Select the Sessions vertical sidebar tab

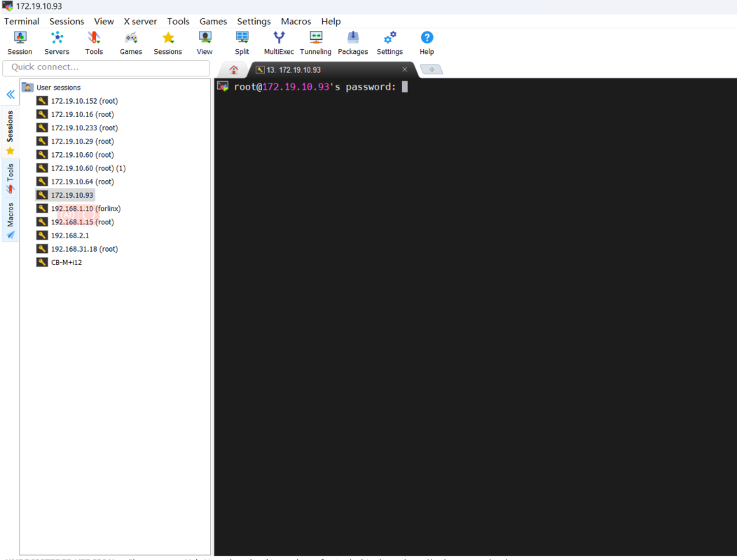coord(11,132)
